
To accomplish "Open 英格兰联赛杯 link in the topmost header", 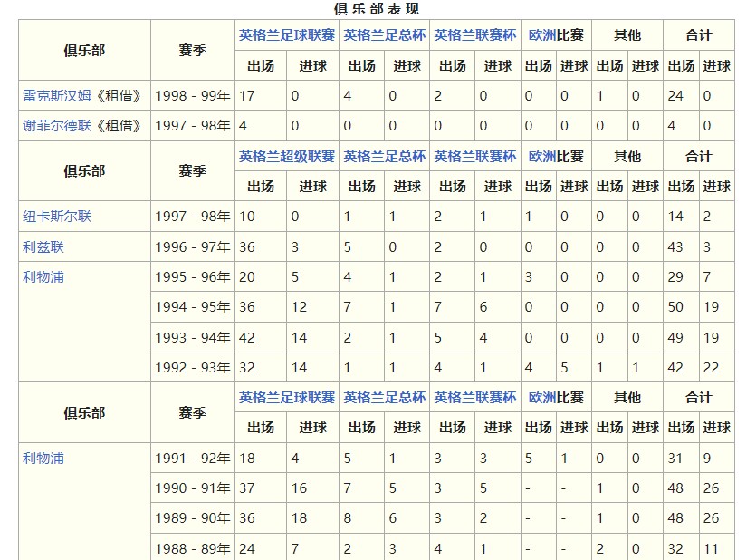I will [475, 34].
